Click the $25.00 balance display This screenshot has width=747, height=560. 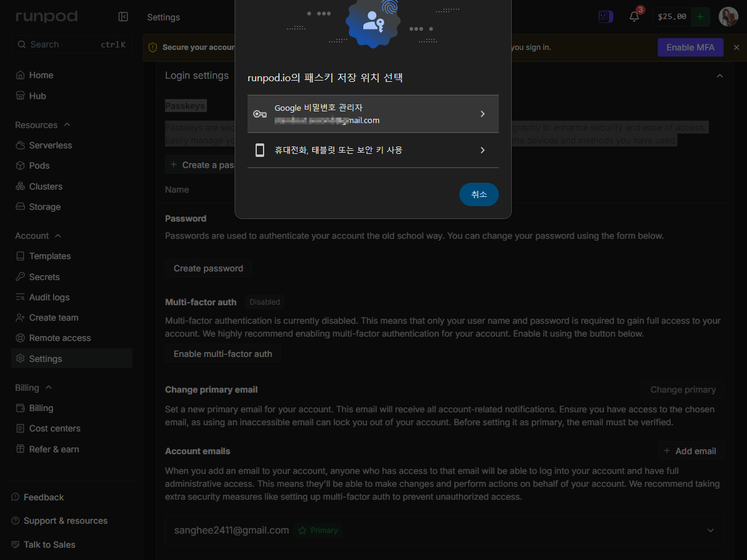(x=672, y=17)
